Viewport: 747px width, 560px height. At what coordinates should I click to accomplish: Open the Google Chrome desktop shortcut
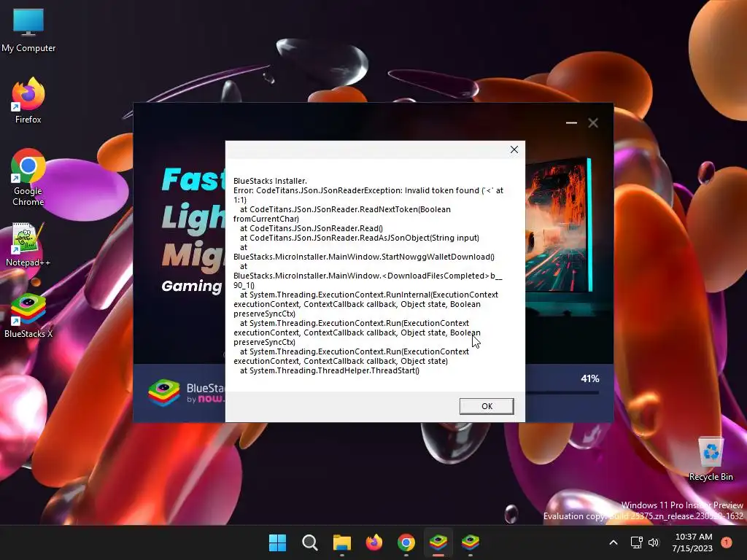tap(28, 177)
